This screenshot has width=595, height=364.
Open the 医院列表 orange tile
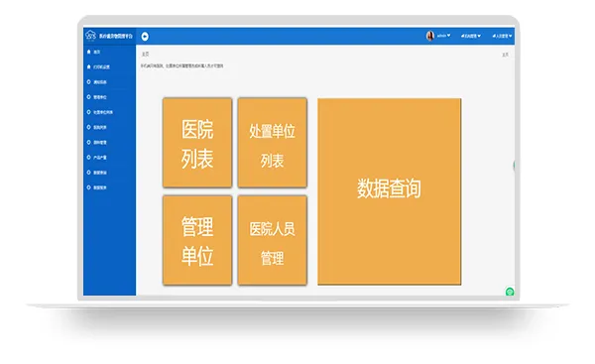(197, 143)
